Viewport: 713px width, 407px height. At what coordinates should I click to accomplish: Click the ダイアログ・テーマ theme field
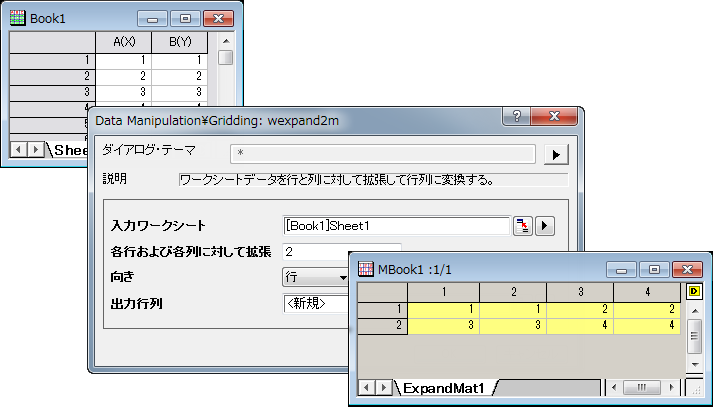tap(383, 154)
